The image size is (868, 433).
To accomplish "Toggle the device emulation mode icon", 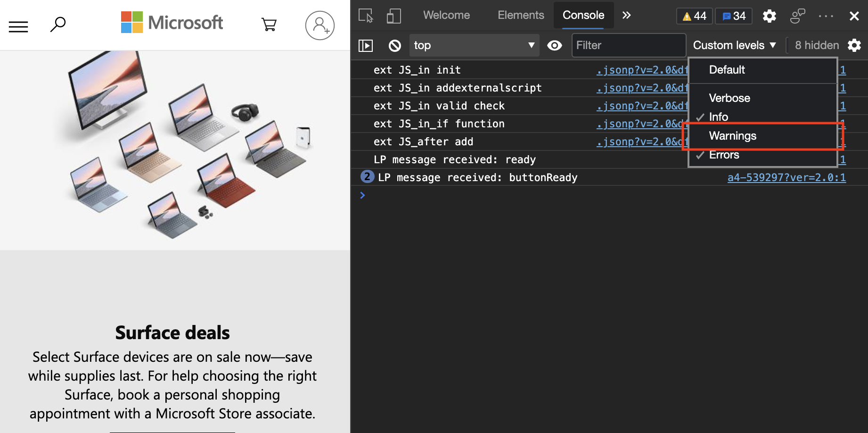I will tap(393, 16).
